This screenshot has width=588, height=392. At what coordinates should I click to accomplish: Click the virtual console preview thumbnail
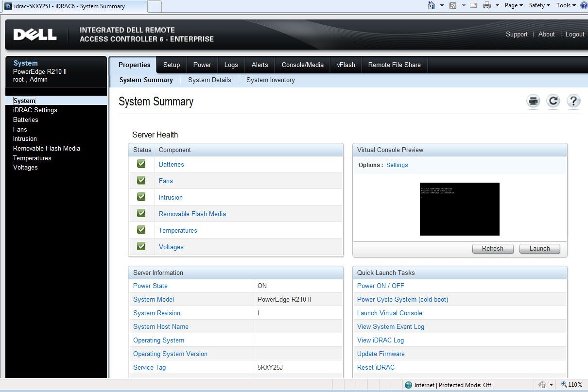[x=460, y=209]
